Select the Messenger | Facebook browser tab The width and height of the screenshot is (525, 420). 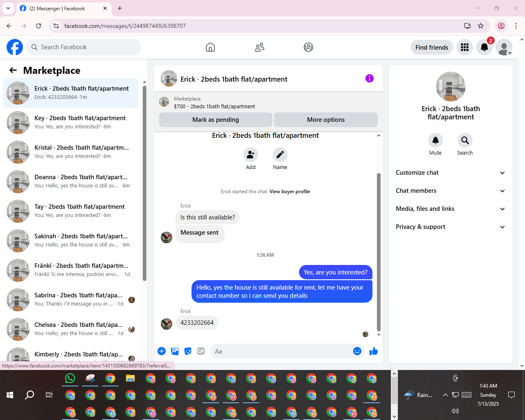(x=63, y=9)
